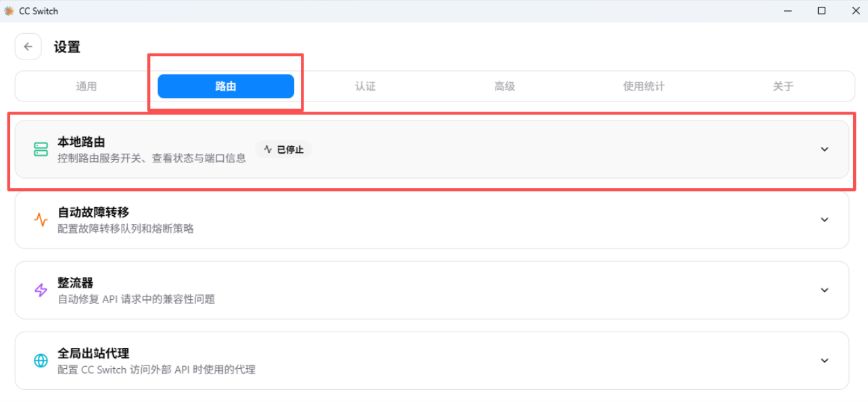Viewport: 868px width, 402px height.
Task: Expand the 自动故障转移 section chevron
Action: 824,220
